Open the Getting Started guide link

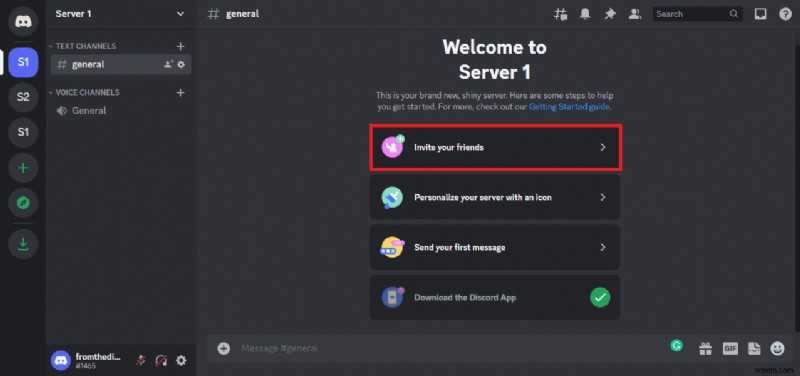point(569,107)
